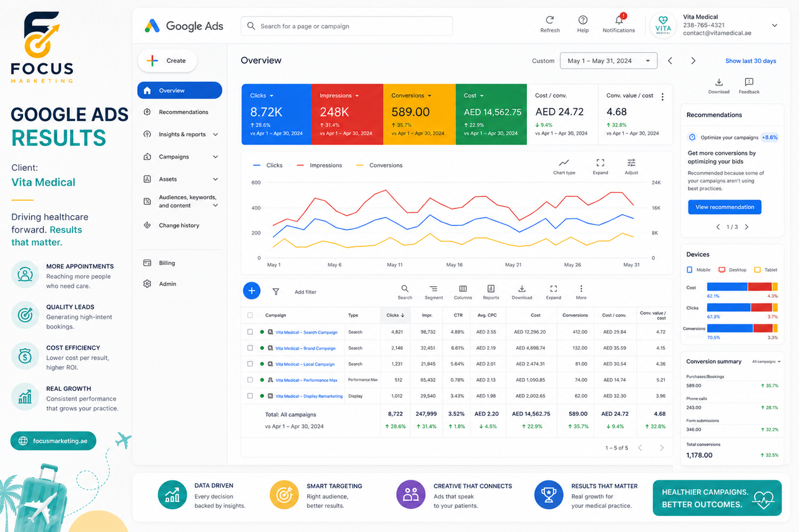
Task: Open Billing in the sidebar
Action: pos(180,263)
